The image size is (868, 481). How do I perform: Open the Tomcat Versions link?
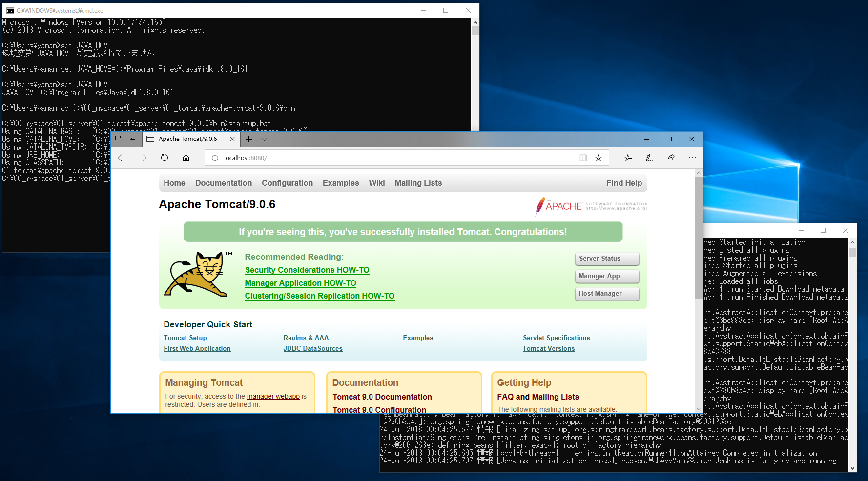tap(549, 348)
